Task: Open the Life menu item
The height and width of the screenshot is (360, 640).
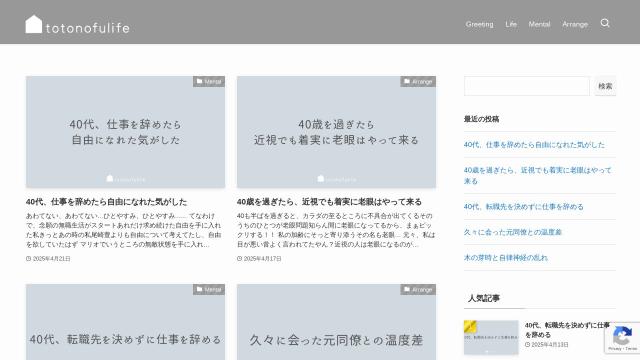Action: [x=511, y=24]
